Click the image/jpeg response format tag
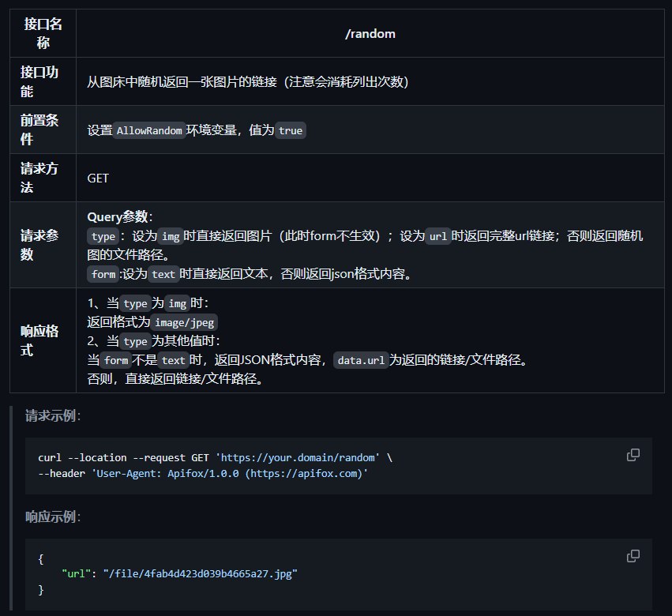Screen dimensions: 672x616 point(183,322)
